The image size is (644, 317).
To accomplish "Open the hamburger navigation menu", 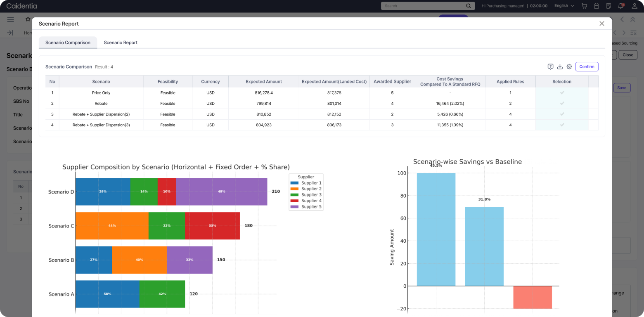I will tap(11, 19).
